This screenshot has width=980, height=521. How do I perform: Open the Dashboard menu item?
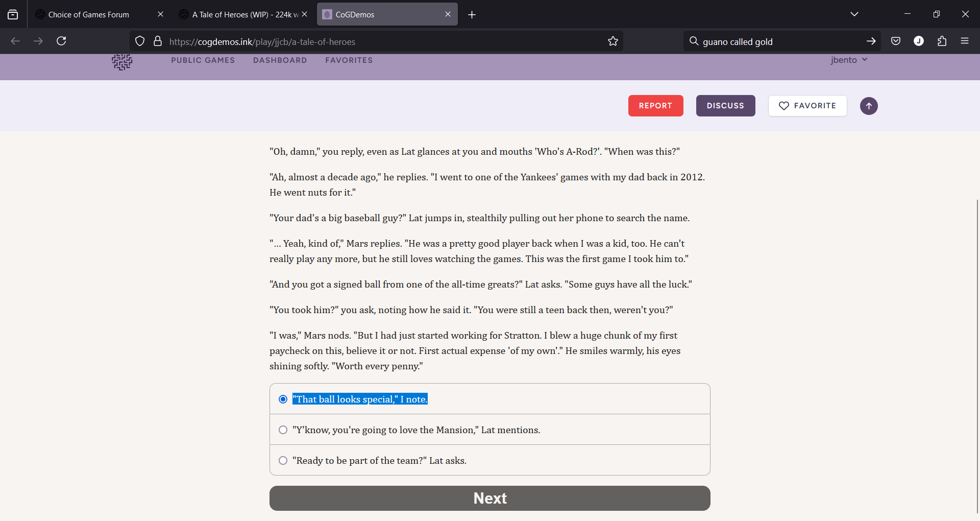tap(280, 60)
